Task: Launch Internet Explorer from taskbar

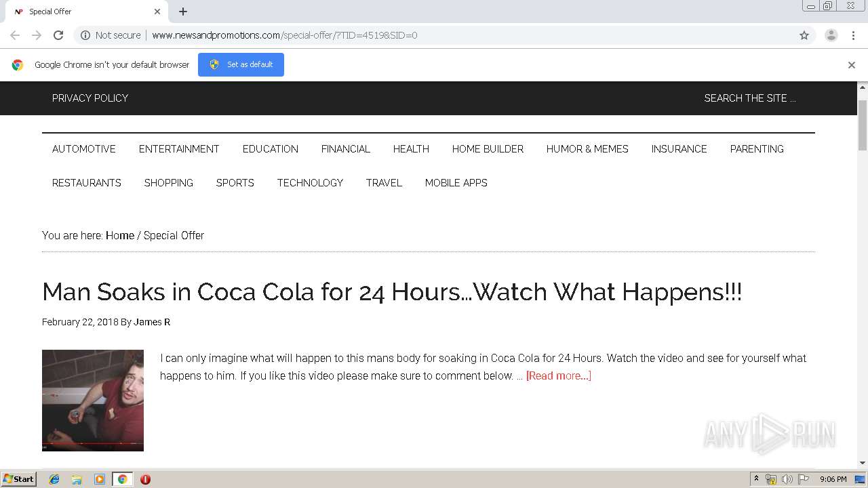Action: (x=54, y=479)
